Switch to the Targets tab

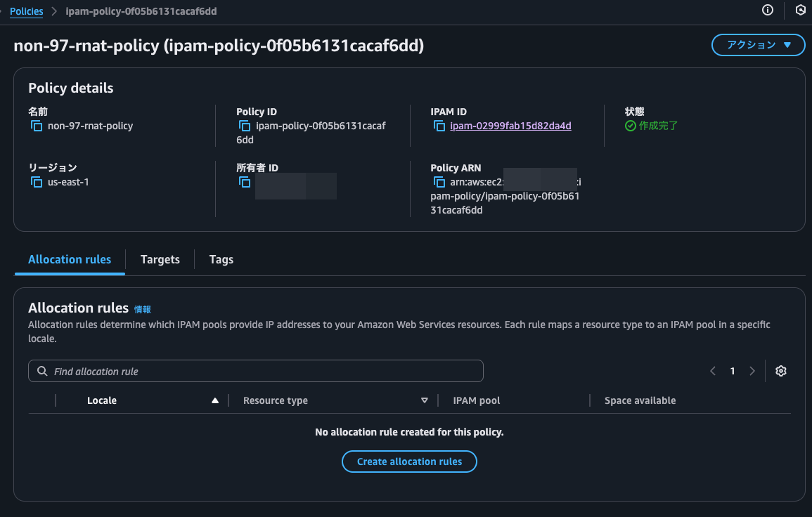point(160,259)
